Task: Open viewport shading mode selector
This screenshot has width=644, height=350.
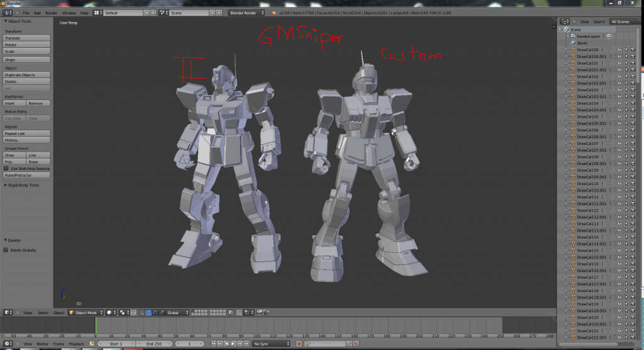Action: pos(110,313)
